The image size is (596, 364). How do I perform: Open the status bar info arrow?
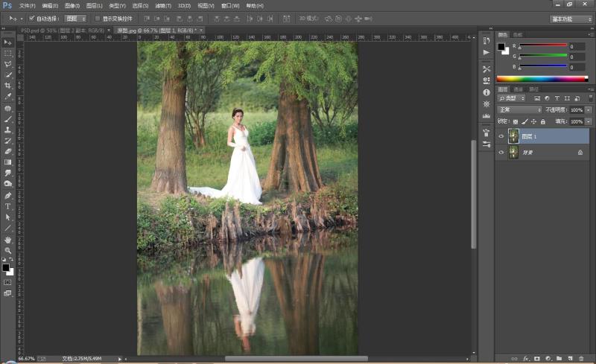pyautogui.click(x=119, y=359)
